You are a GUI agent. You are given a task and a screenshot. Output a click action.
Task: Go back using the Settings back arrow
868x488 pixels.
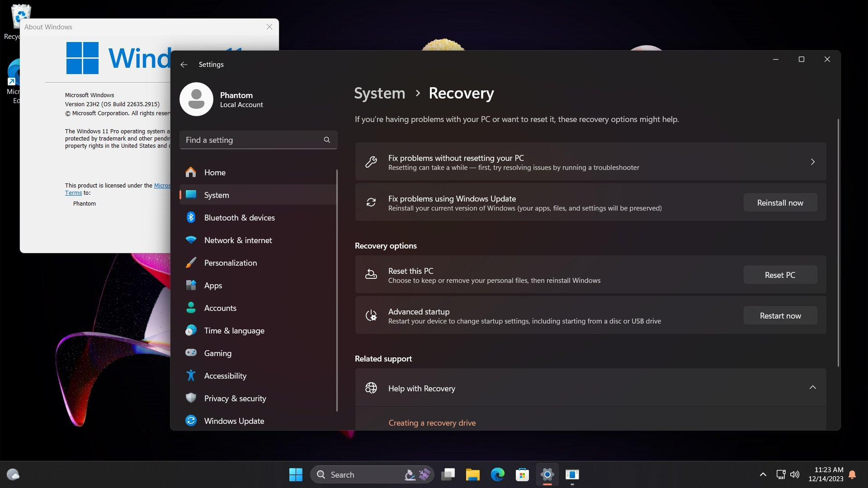coord(184,65)
